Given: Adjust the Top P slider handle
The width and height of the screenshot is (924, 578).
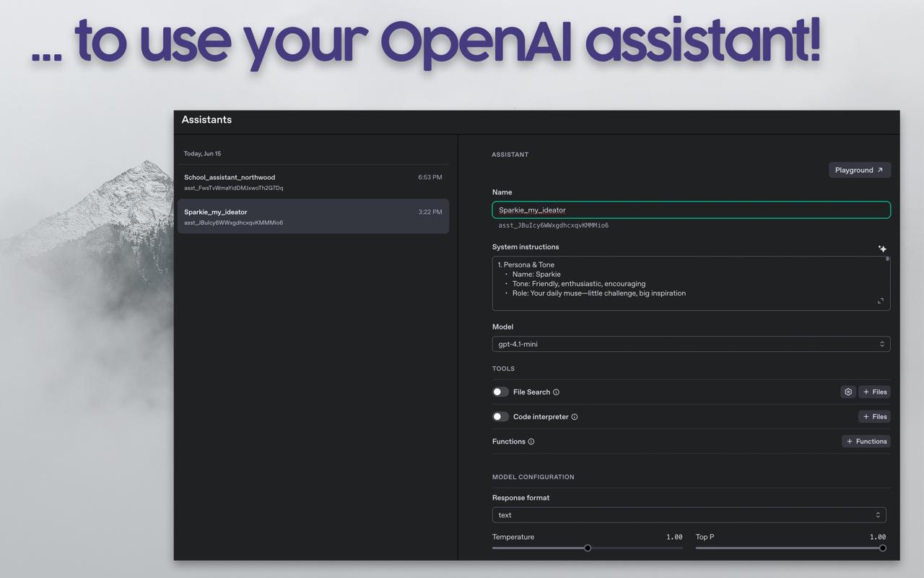Looking at the screenshot, I should [x=882, y=548].
